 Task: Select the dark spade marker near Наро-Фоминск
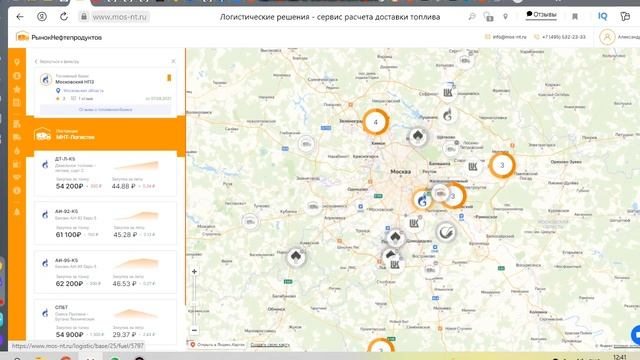(296, 257)
